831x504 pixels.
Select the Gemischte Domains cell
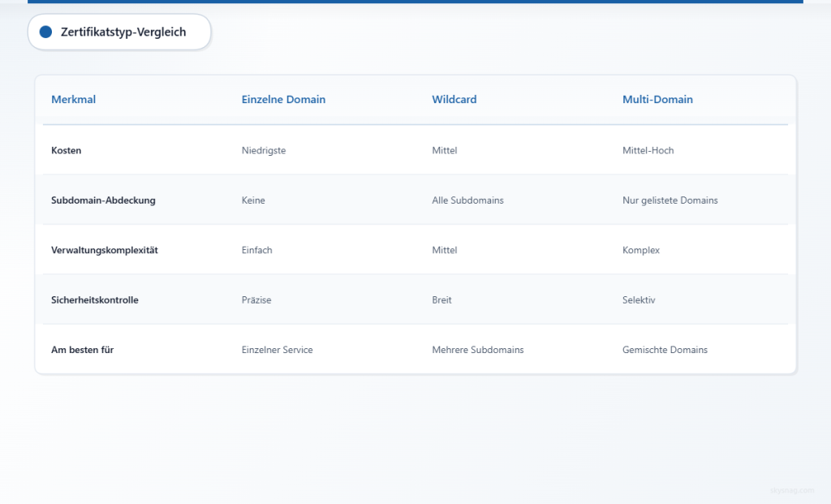tap(665, 350)
